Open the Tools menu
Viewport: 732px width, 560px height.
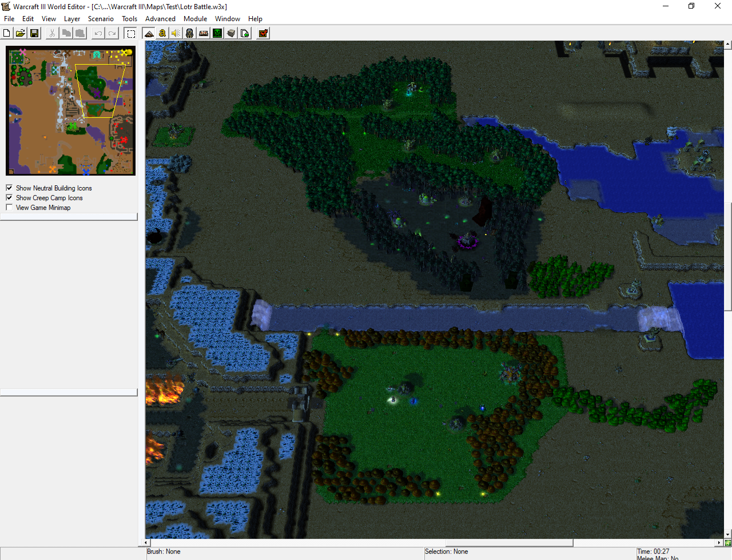129,19
